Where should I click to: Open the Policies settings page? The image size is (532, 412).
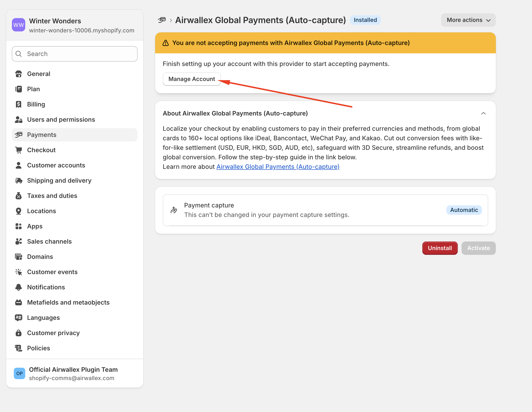(39, 348)
